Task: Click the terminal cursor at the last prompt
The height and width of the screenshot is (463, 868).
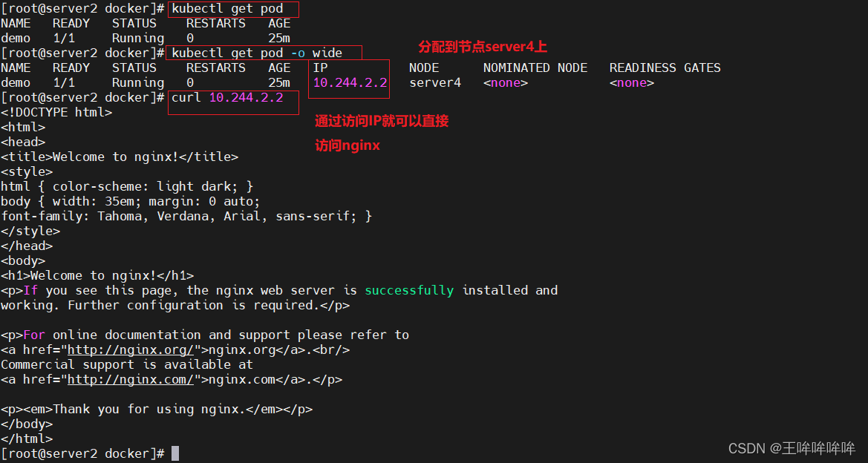Action: (175, 453)
